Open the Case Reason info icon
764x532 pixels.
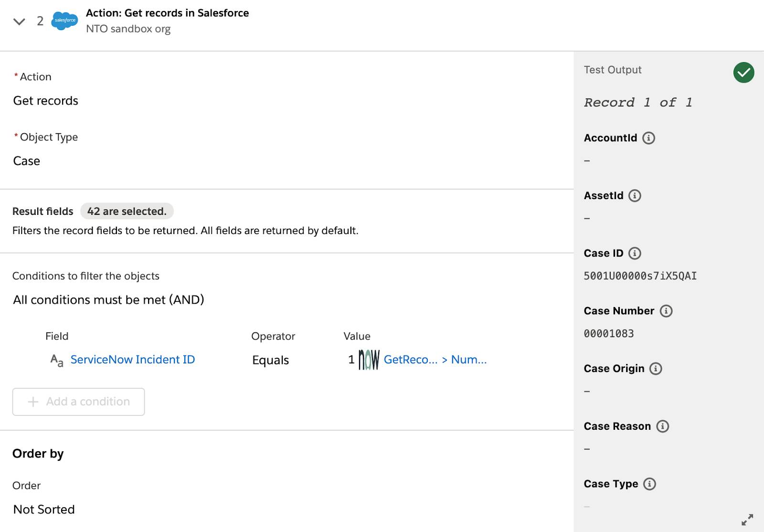click(x=663, y=426)
